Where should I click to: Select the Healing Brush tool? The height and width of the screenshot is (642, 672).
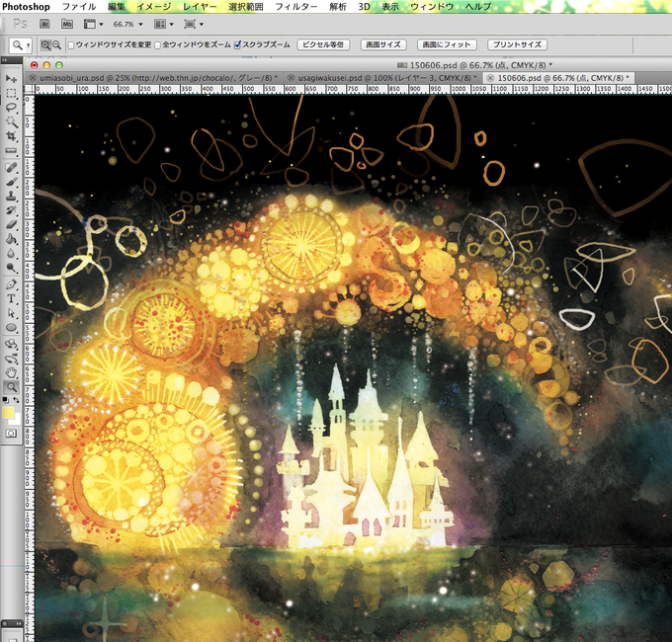11,168
